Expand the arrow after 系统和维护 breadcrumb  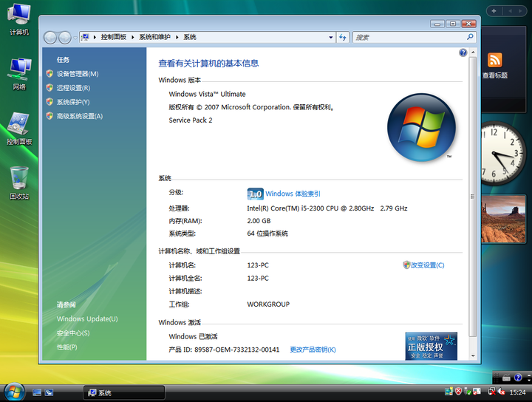click(x=177, y=37)
